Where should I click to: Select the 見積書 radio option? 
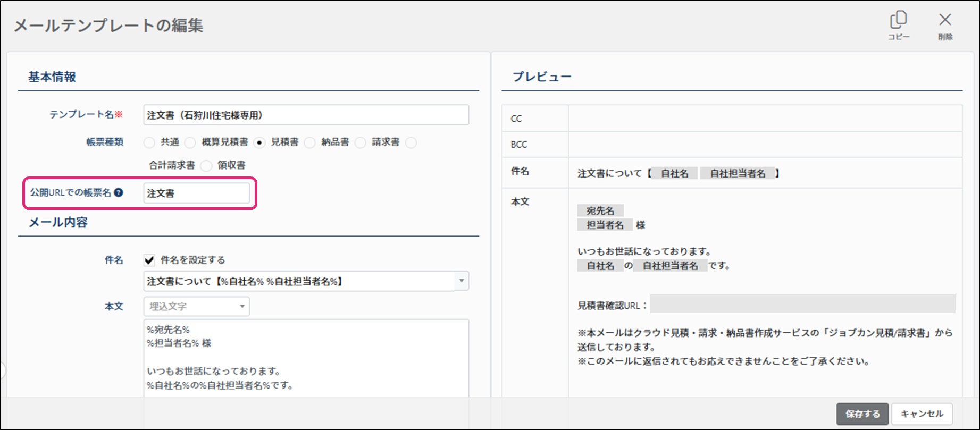(x=259, y=142)
